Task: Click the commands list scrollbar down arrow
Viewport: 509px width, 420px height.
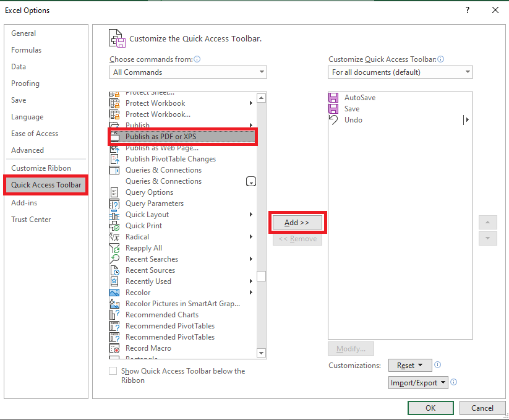Action: [262, 353]
